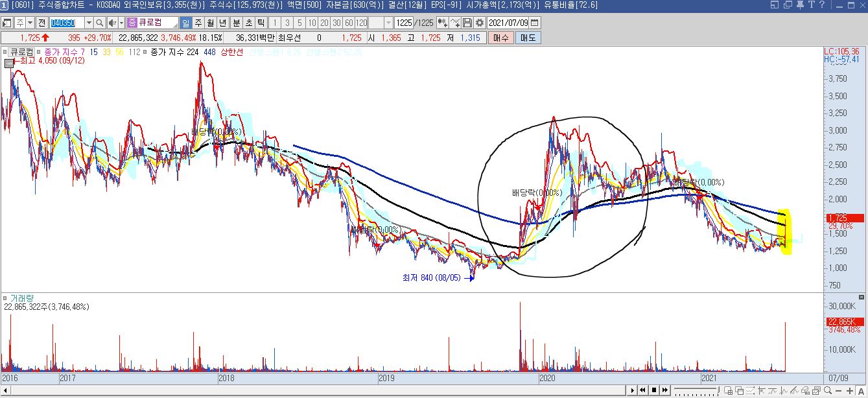Click the add candle chart icon
Screen dimensions: 868x398
[443, 23]
